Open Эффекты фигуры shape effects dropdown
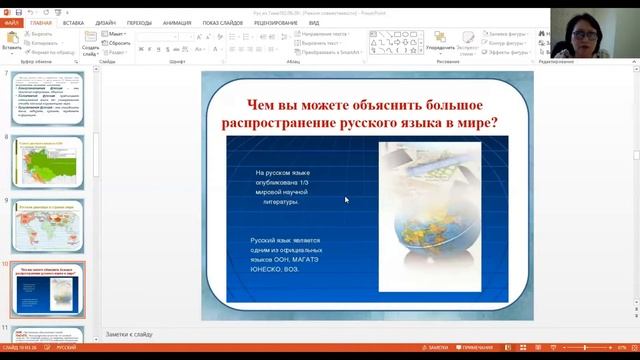This screenshot has height=360, width=640. point(506,52)
